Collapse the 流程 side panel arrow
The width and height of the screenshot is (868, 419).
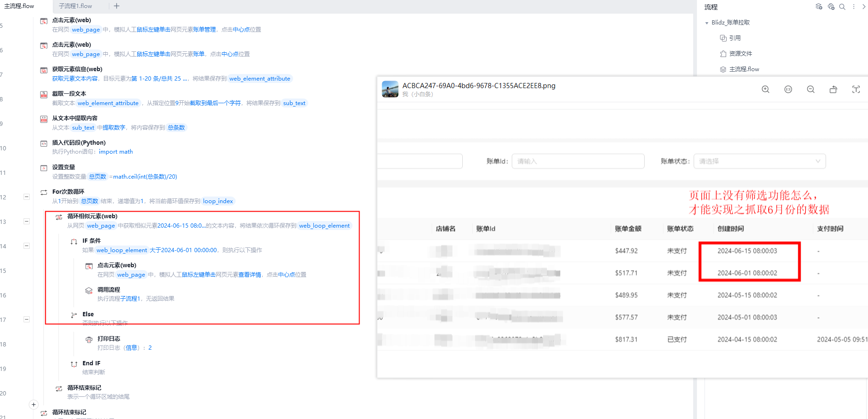click(864, 7)
